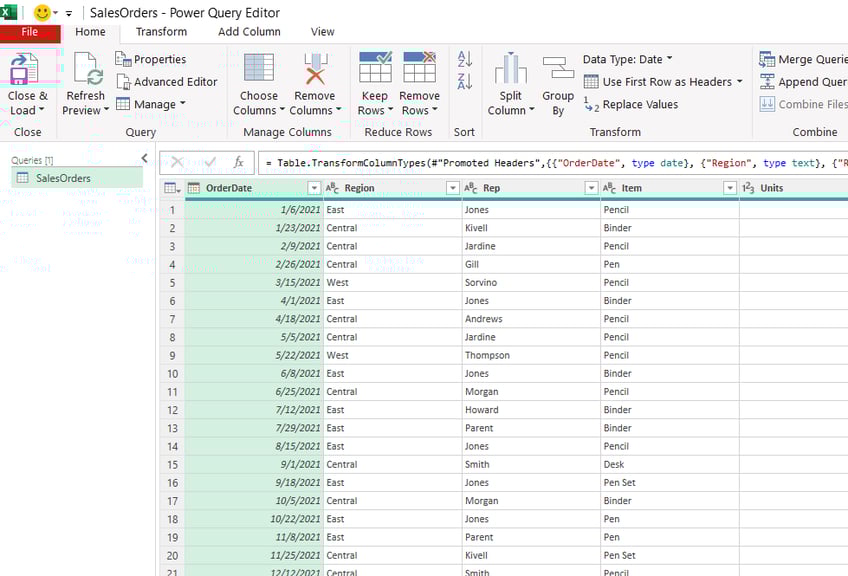
Task: Click Units column 123 type icon
Action: (x=748, y=188)
